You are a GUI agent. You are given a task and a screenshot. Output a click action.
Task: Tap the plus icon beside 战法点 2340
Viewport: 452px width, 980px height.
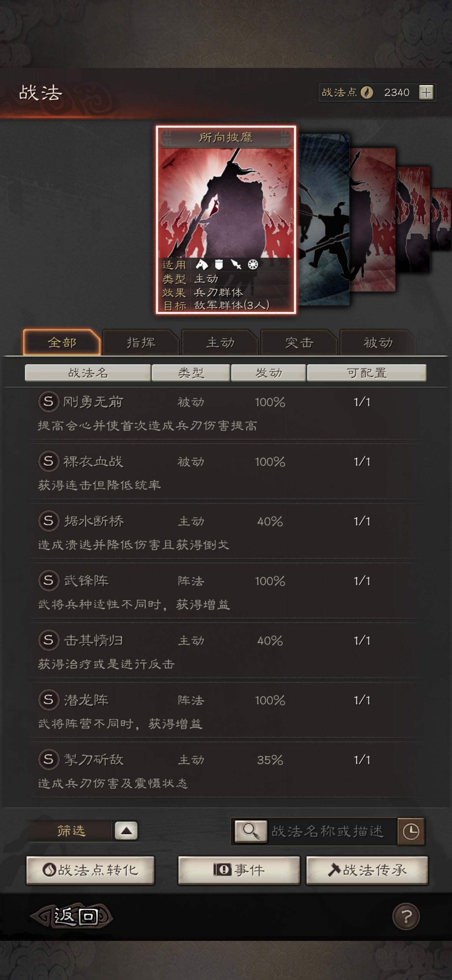(x=426, y=92)
